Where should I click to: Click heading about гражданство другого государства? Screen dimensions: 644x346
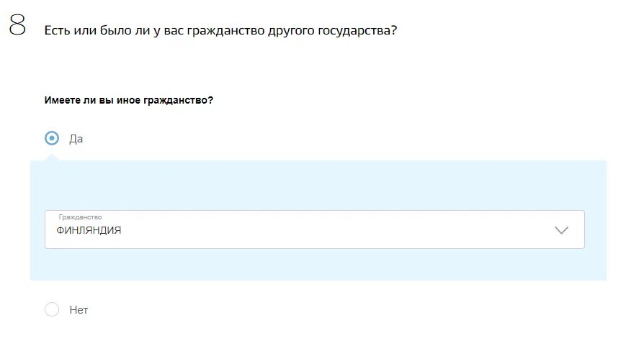(220, 30)
